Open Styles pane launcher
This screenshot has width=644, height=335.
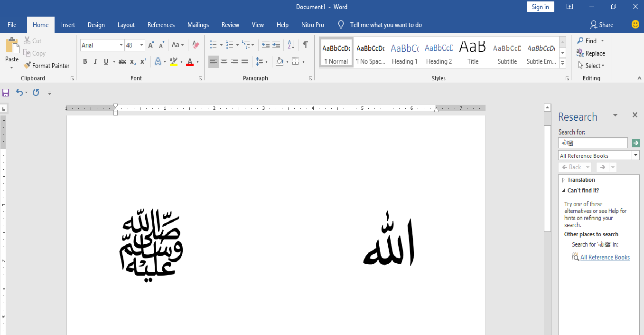[x=567, y=78]
